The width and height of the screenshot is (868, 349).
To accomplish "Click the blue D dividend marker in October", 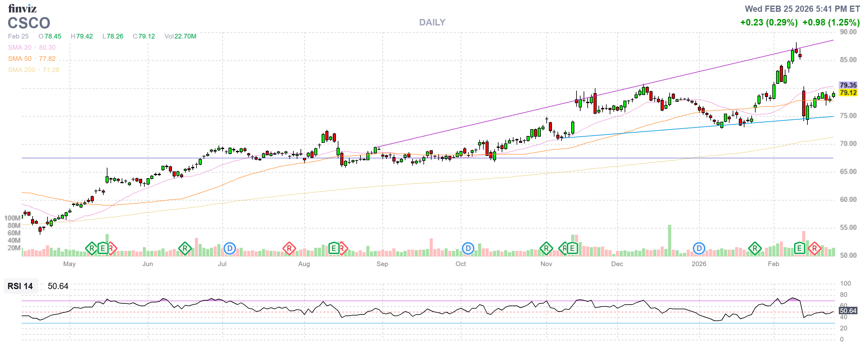I will 468,249.
